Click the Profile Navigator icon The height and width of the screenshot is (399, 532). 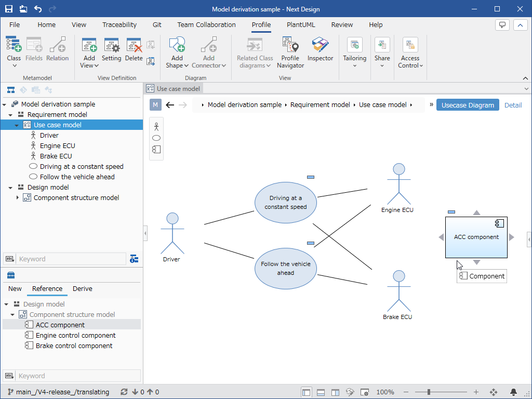(290, 48)
